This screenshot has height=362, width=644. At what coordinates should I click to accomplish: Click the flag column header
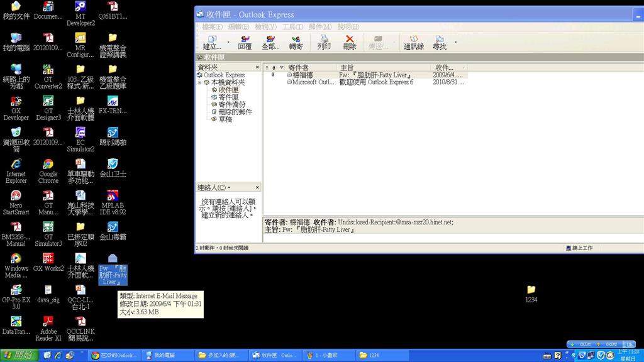[x=281, y=67]
